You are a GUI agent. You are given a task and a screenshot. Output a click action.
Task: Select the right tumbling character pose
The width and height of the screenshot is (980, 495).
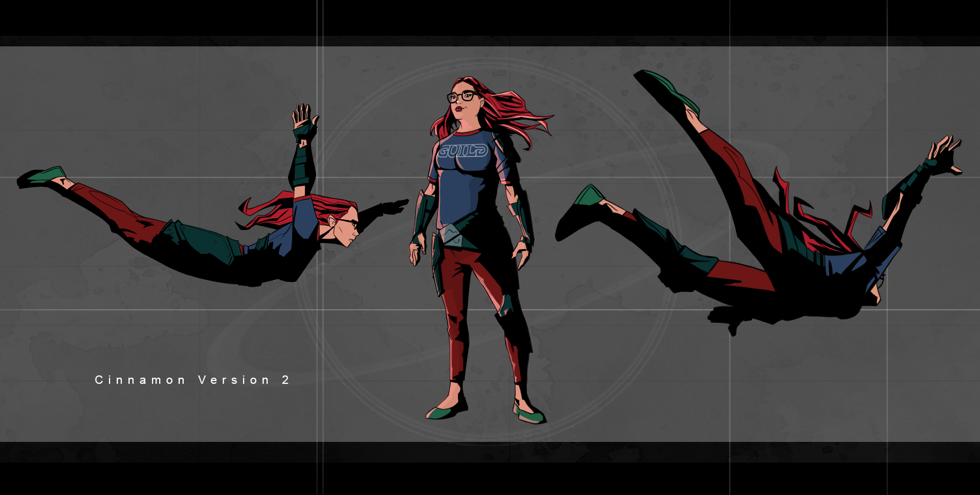(759, 203)
